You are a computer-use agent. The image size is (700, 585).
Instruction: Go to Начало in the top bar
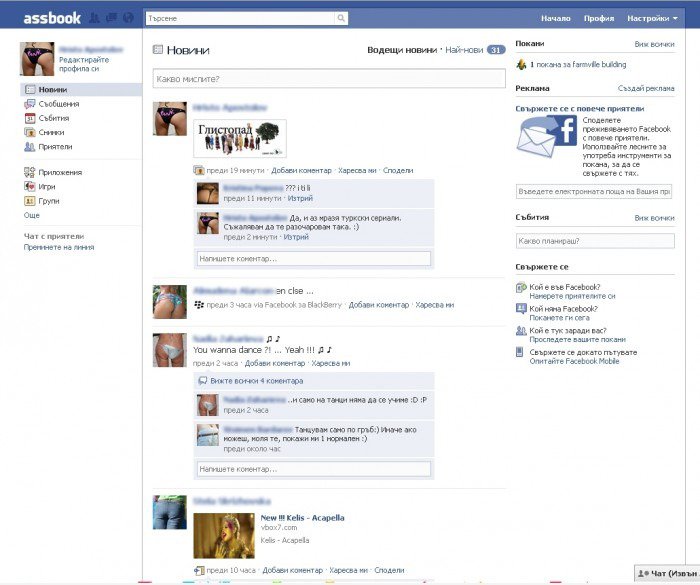tap(556, 18)
